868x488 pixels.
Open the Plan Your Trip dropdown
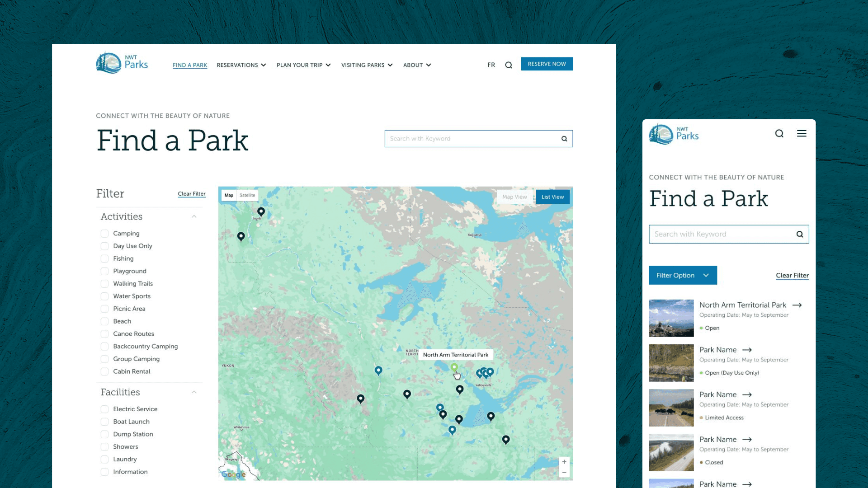(x=304, y=65)
